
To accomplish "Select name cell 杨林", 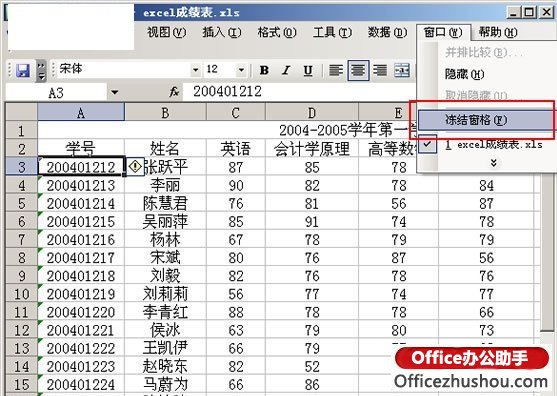I will click(x=165, y=239).
